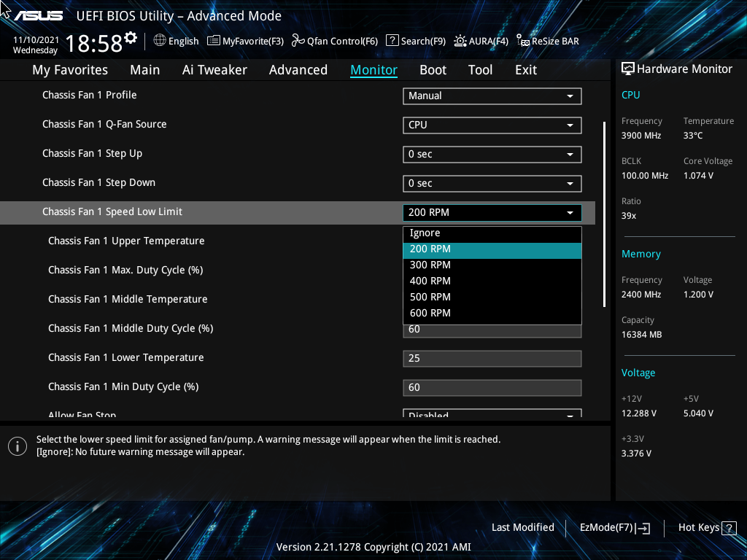The width and height of the screenshot is (747, 560).
Task: Click the settings gear beside the clock
Action: (x=131, y=38)
